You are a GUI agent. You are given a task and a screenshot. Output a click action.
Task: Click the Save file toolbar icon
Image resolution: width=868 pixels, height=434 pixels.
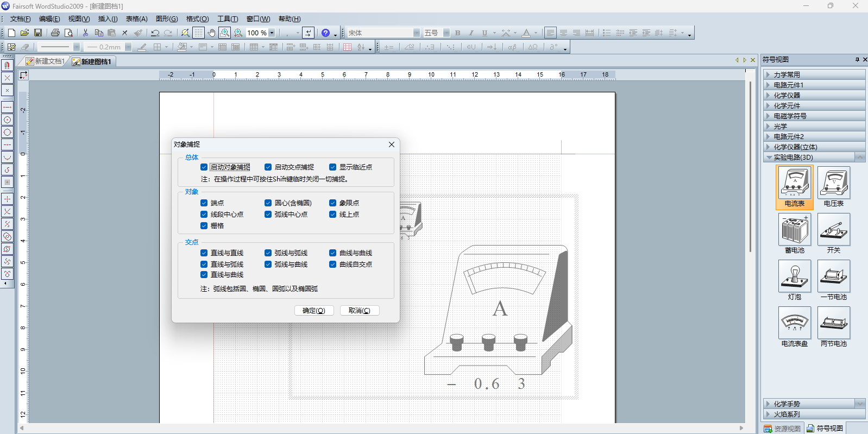(x=38, y=33)
